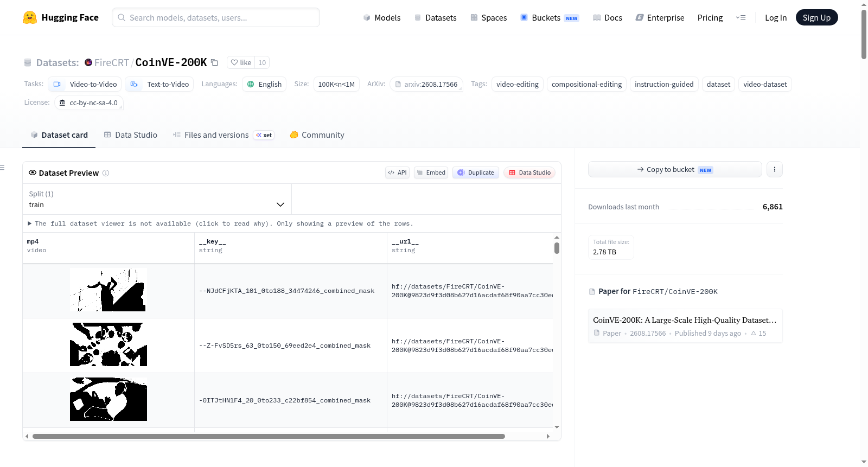Open the second row mask video thumbnail
Screen dimensions: 868x467
108,345
